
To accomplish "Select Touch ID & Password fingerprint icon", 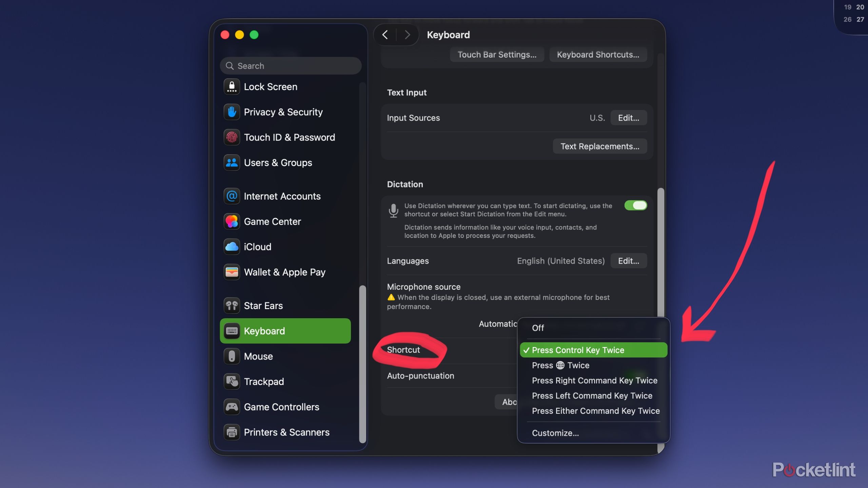I will [232, 137].
